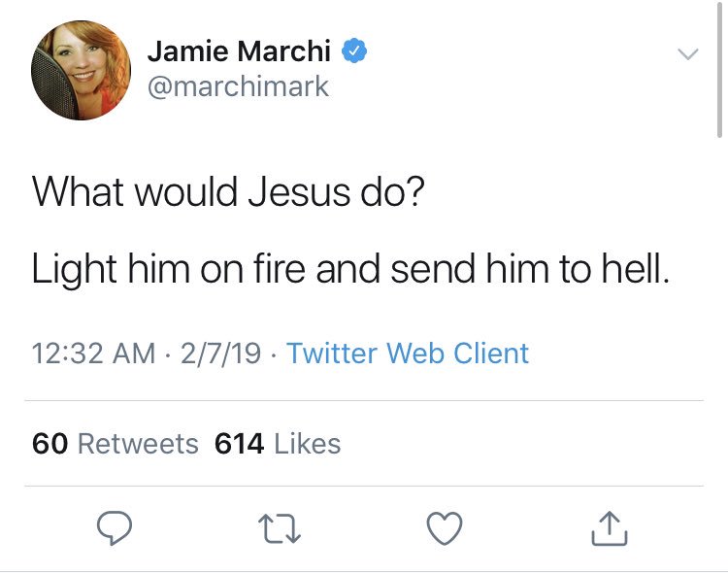
Task: Tap the retweet arrows icon
Action: (279, 528)
